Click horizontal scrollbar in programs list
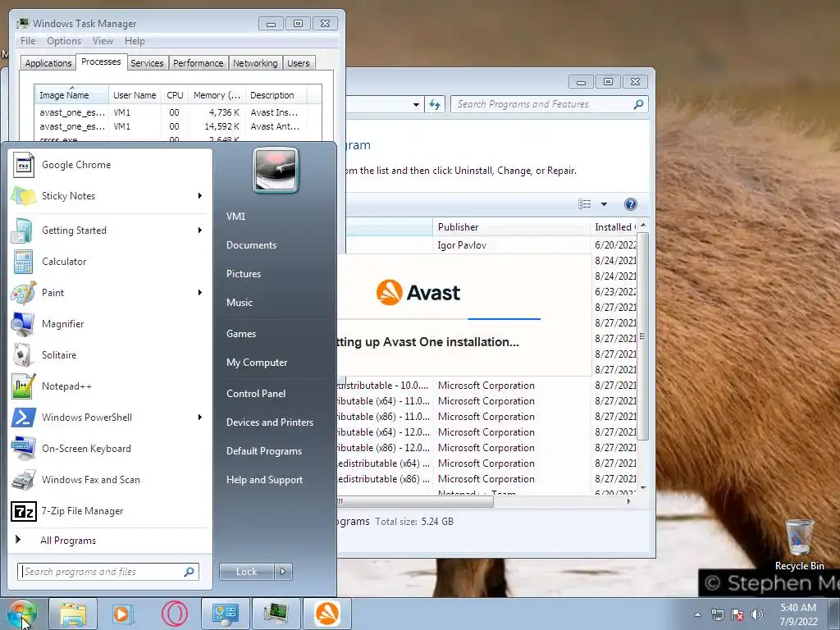840x630 pixels. coord(415,502)
